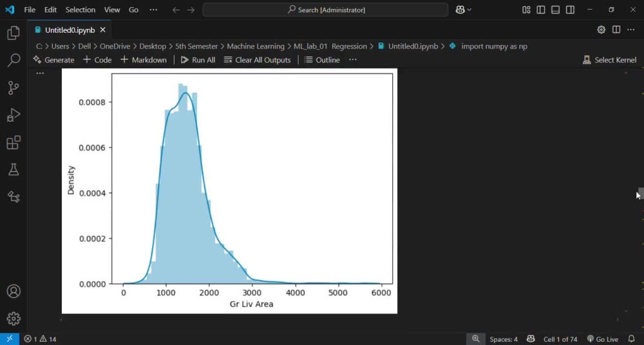Open the Accounts menu icon
644x345 pixels.
(14, 291)
